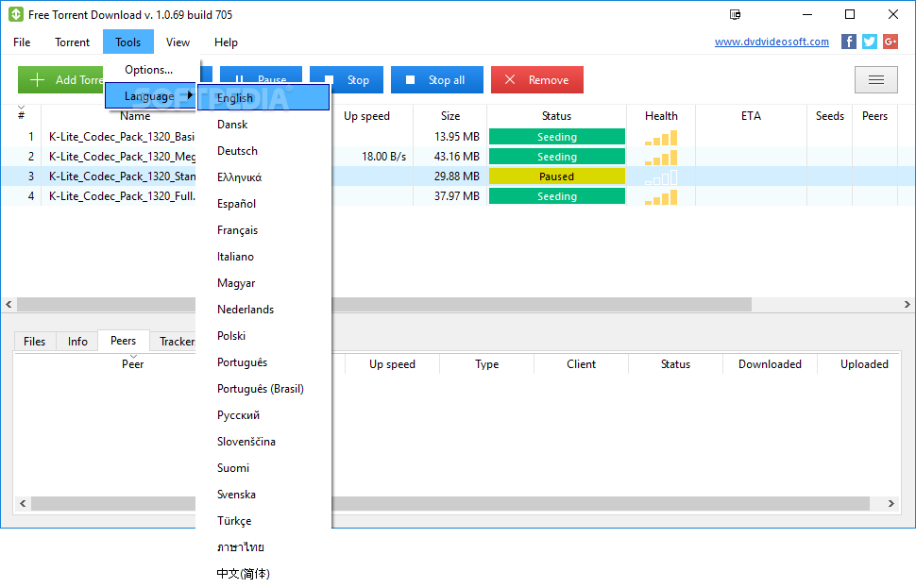
Task: Select Dansk language
Action: pyautogui.click(x=263, y=125)
